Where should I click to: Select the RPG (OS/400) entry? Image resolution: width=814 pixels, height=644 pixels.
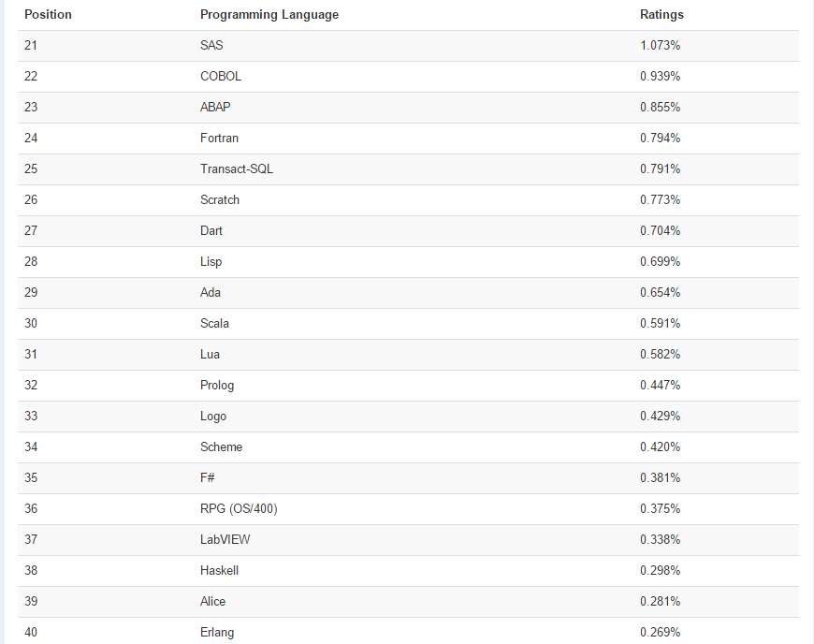point(239,509)
